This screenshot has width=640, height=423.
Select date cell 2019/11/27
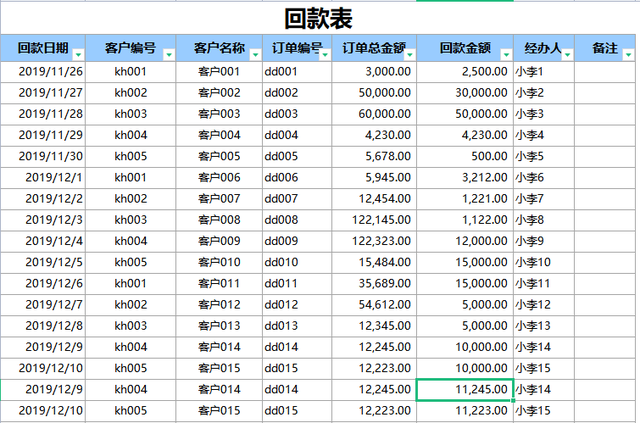pos(43,93)
